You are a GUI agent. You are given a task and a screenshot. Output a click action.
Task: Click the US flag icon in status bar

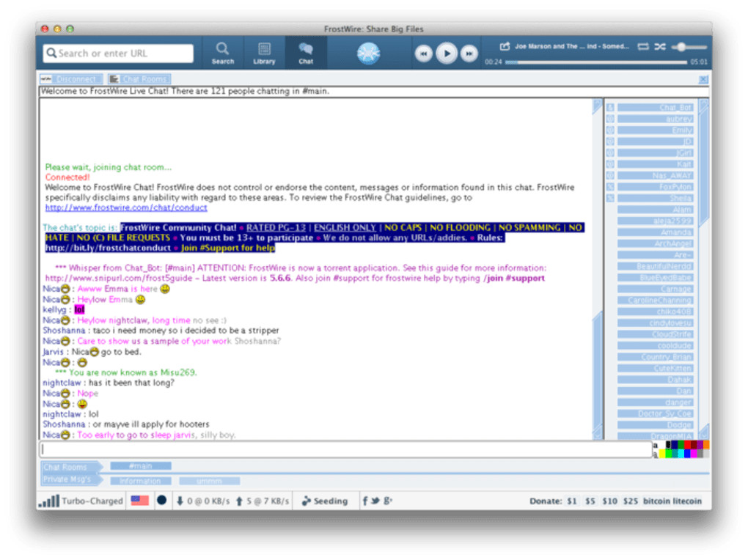(140, 501)
